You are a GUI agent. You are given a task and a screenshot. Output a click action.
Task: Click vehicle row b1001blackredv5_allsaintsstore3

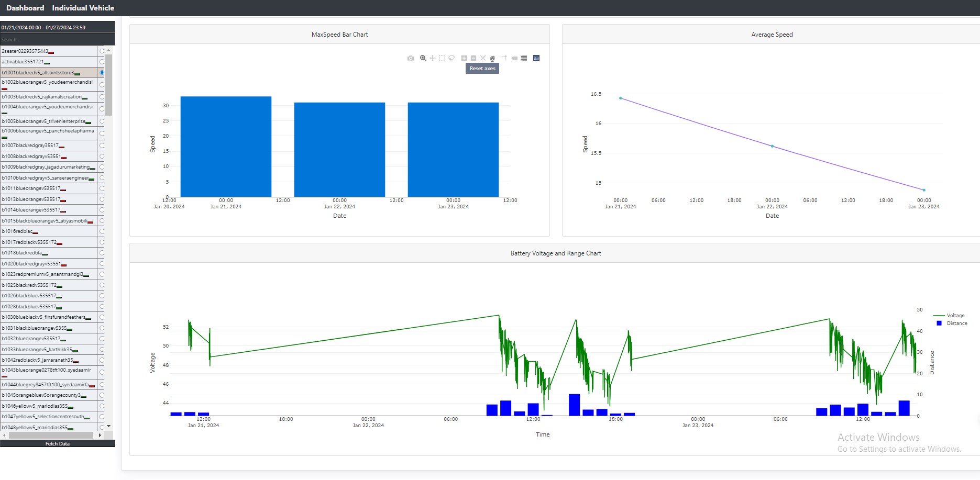(x=49, y=72)
